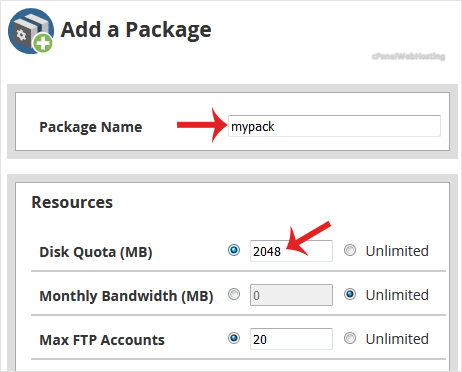Choose the Unlimited radio button for Monthly Bandwidth
The image size is (462, 372).
350,294
